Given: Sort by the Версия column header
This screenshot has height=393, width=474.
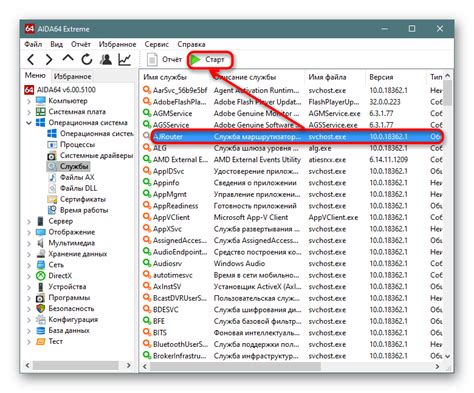Looking at the screenshot, I should pyautogui.click(x=381, y=77).
